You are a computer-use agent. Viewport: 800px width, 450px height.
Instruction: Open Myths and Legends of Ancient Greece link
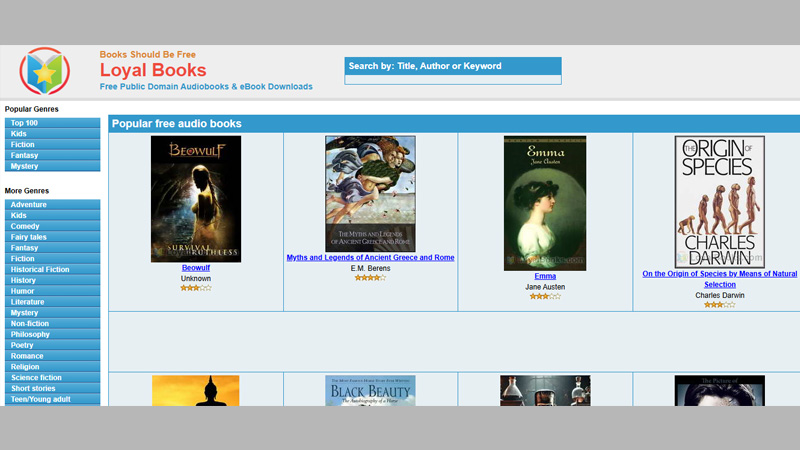[370, 258]
